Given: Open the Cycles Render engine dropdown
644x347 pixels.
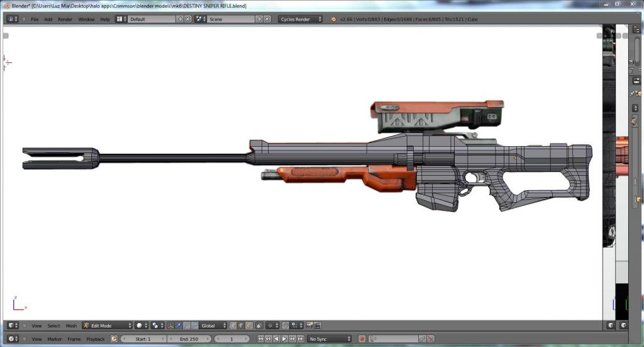Looking at the screenshot, I should tap(300, 19).
